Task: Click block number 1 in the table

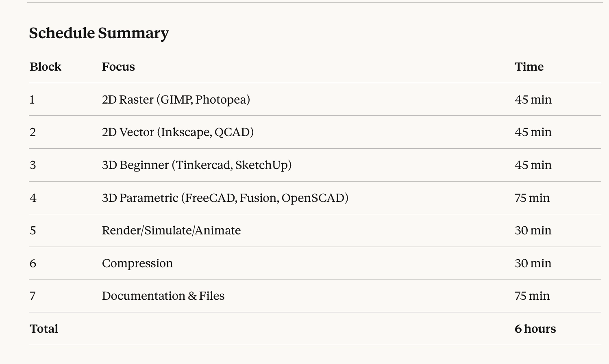Action: 32,100
